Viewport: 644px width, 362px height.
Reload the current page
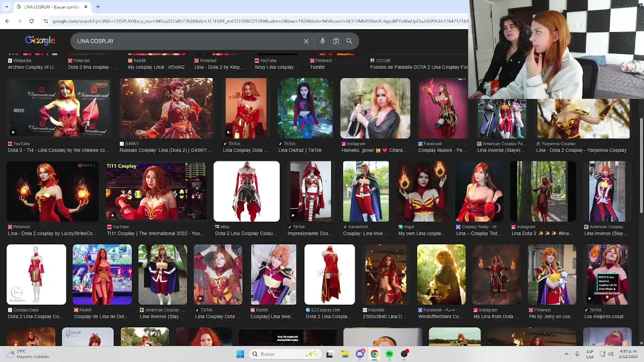[x=31, y=21]
